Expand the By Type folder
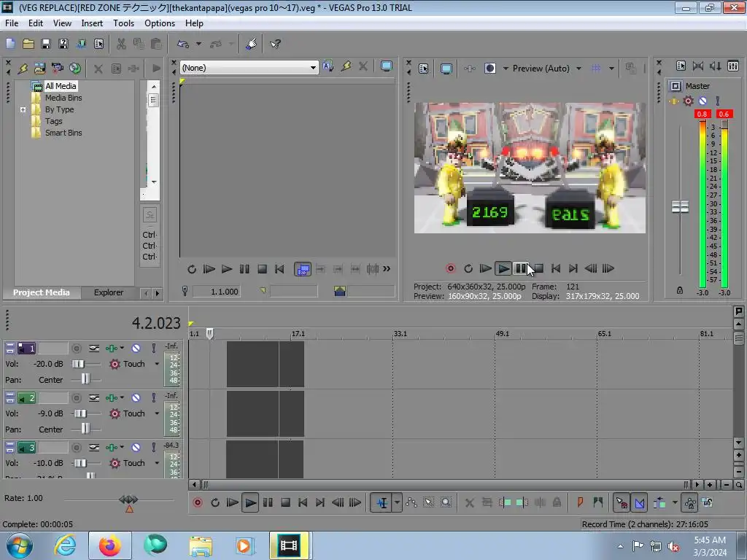The height and width of the screenshot is (560, 747). (23, 109)
